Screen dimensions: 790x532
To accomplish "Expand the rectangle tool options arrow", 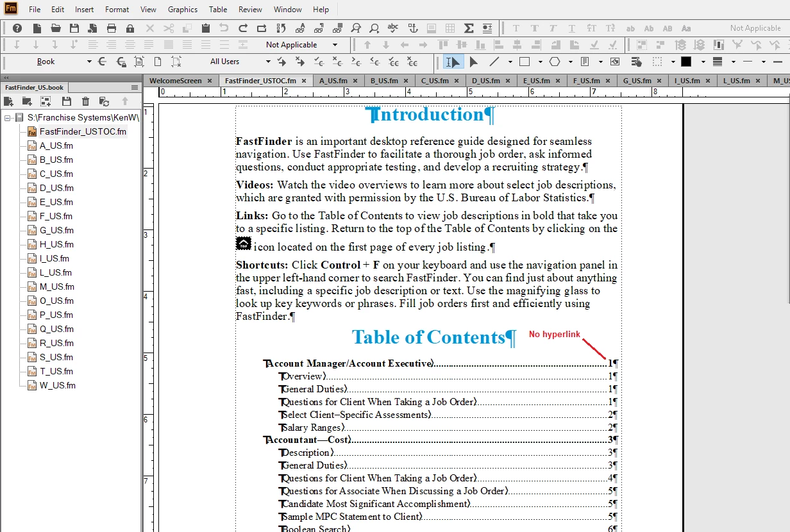I will [x=541, y=62].
